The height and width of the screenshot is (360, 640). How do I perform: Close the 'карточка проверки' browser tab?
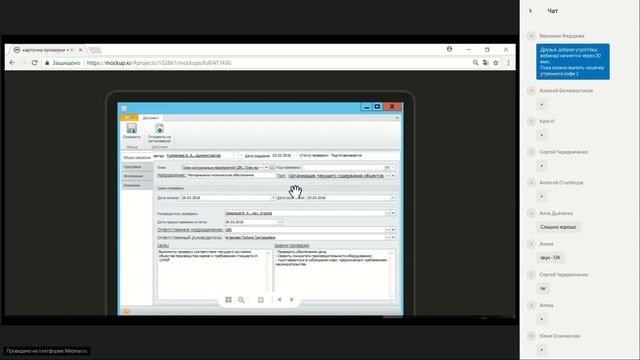(x=80, y=50)
